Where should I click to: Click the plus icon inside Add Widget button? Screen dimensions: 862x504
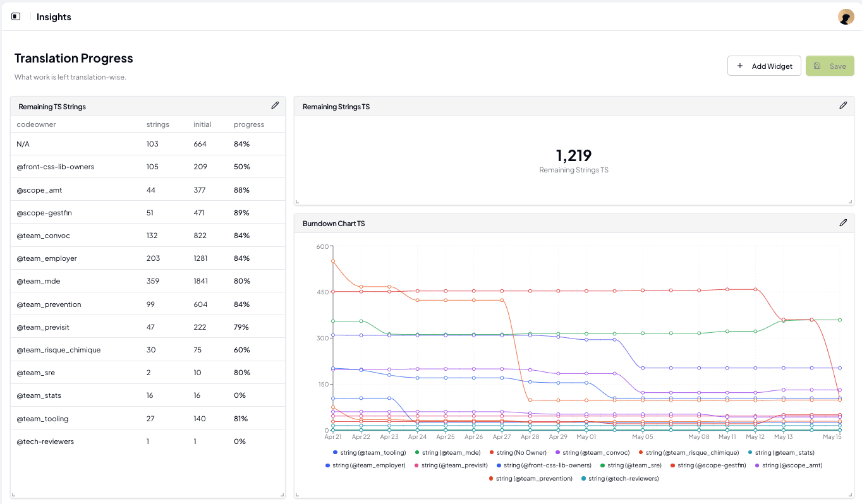click(x=739, y=66)
